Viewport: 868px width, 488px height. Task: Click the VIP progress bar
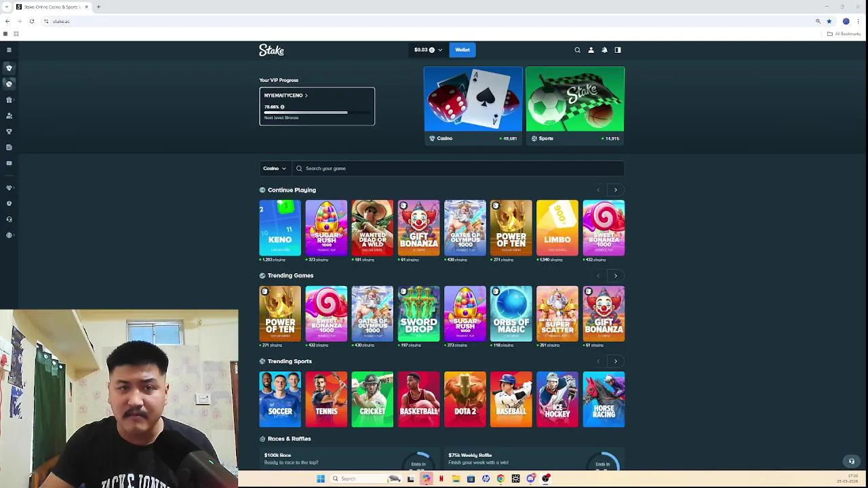(317, 113)
